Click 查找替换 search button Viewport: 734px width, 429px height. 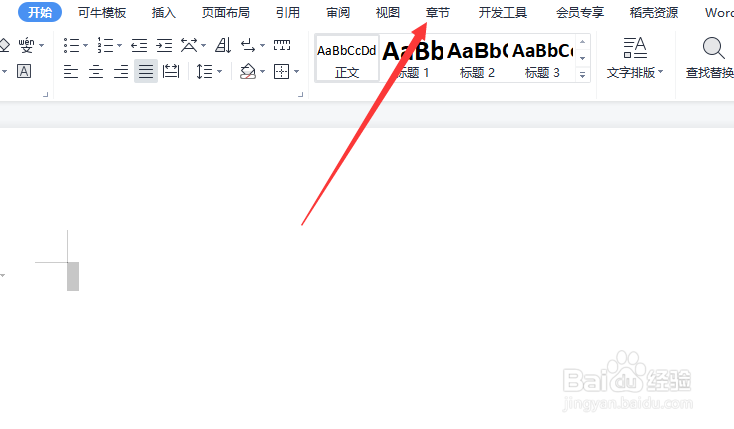coord(710,58)
